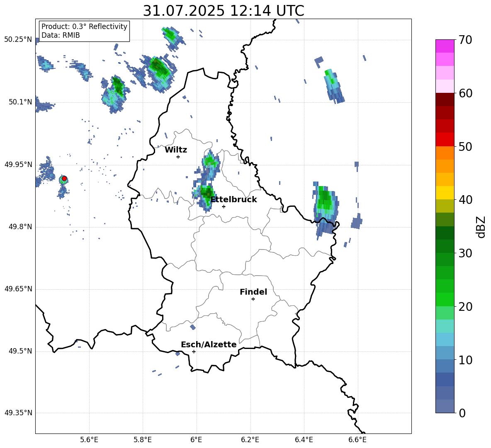491x448 pixels.
Task: Click the 50.25°N latitude label
Action: tap(18, 40)
